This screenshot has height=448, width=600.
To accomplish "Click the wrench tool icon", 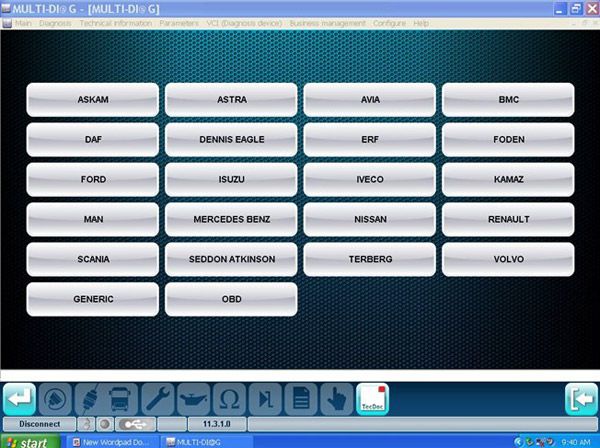I will pyautogui.click(x=158, y=398).
